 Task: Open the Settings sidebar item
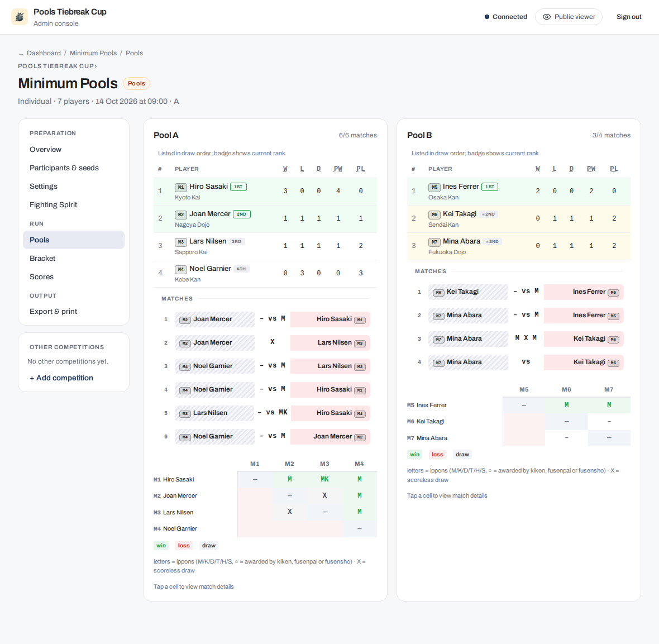coord(74,186)
